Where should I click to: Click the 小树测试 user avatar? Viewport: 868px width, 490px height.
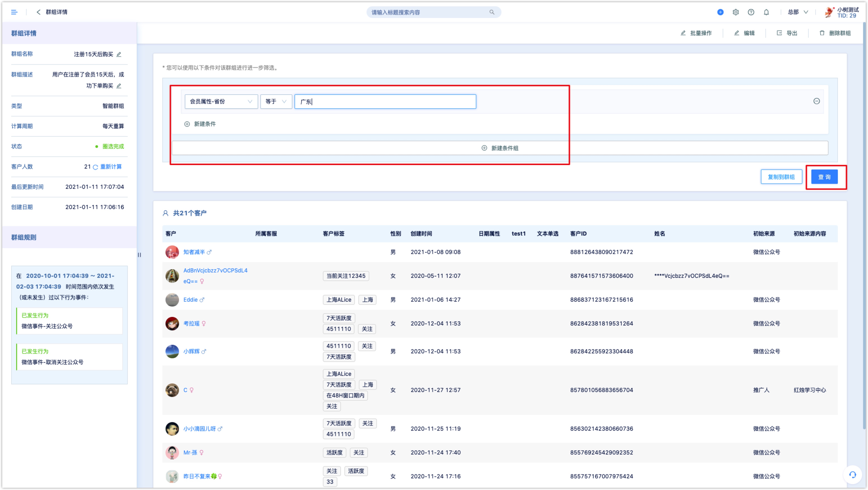click(x=829, y=12)
